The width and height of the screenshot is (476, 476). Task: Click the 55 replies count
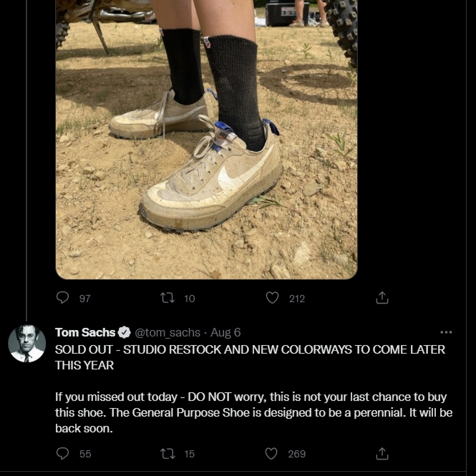click(x=85, y=454)
